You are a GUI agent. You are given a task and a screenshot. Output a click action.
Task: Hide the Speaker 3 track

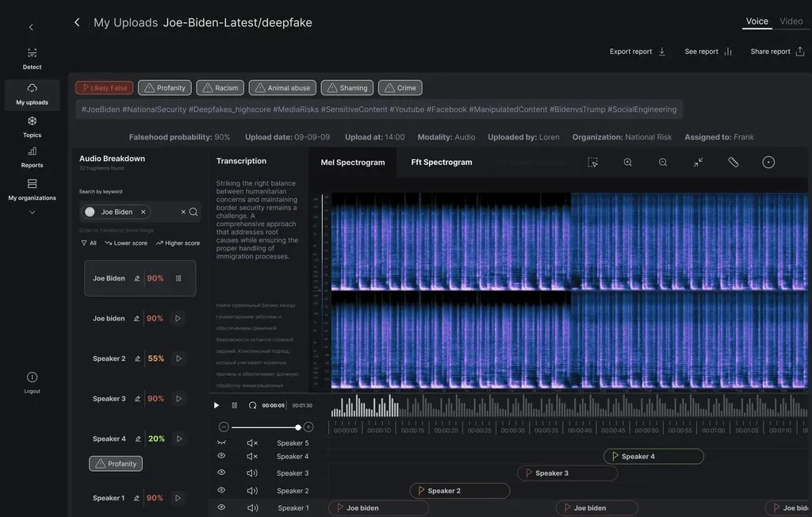[x=221, y=473]
